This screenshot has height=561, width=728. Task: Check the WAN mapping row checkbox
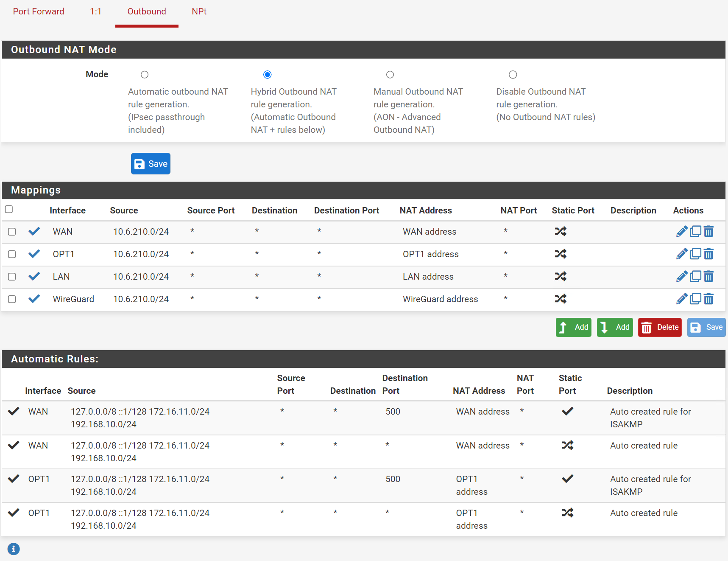(12, 232)
